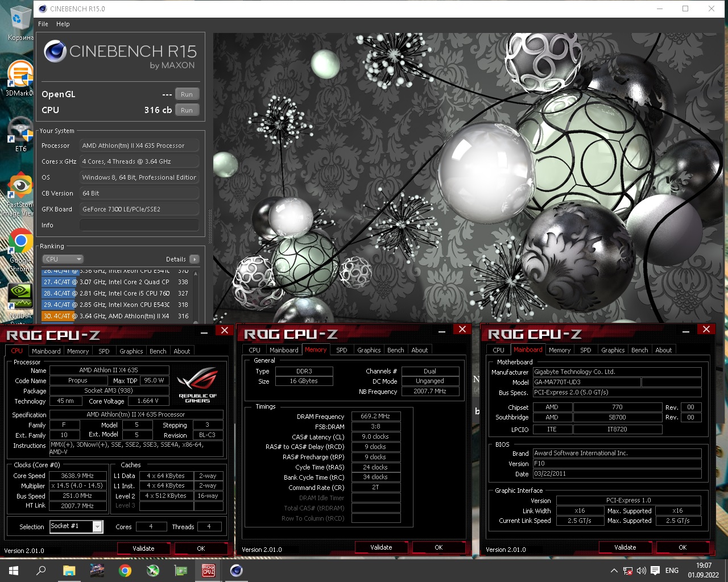Open the CPU ranking dropdown
728x582 pixels.
(x=63, y=259)
